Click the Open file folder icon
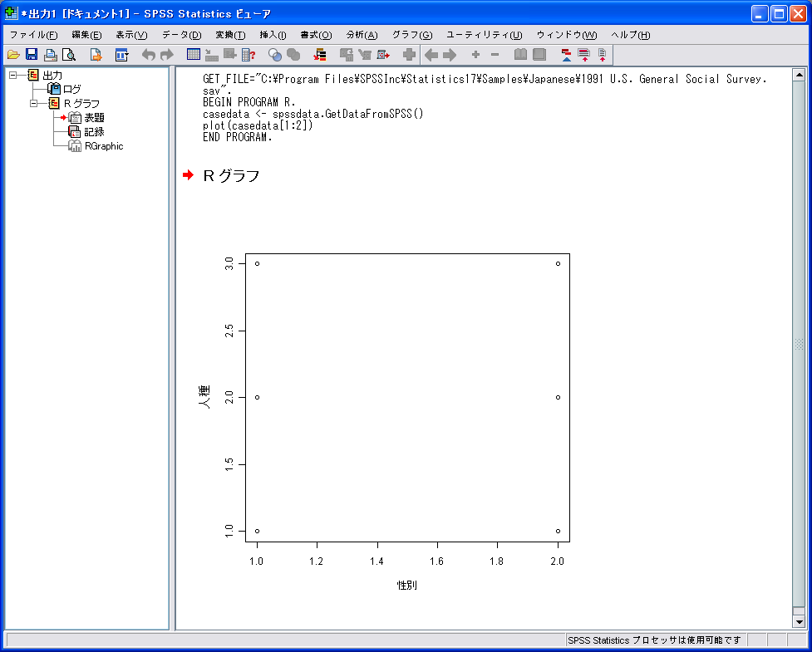Screen dimensions: 812x652 point(13,55)
